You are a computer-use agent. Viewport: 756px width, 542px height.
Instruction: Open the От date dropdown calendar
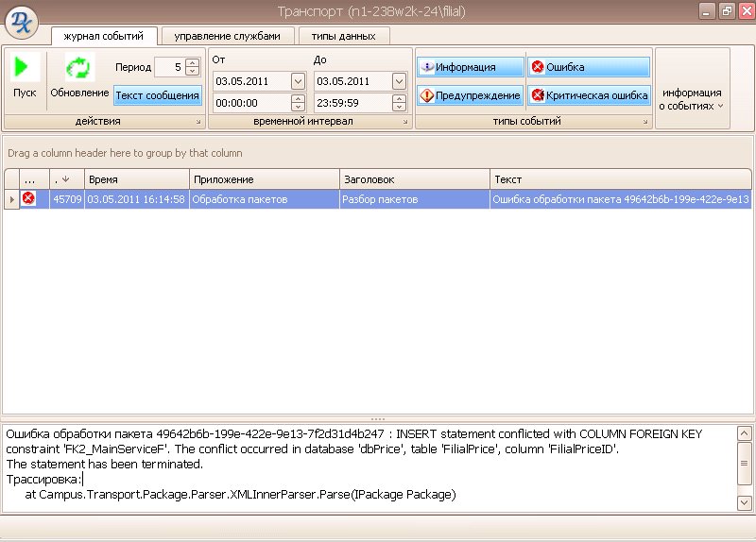298,81
